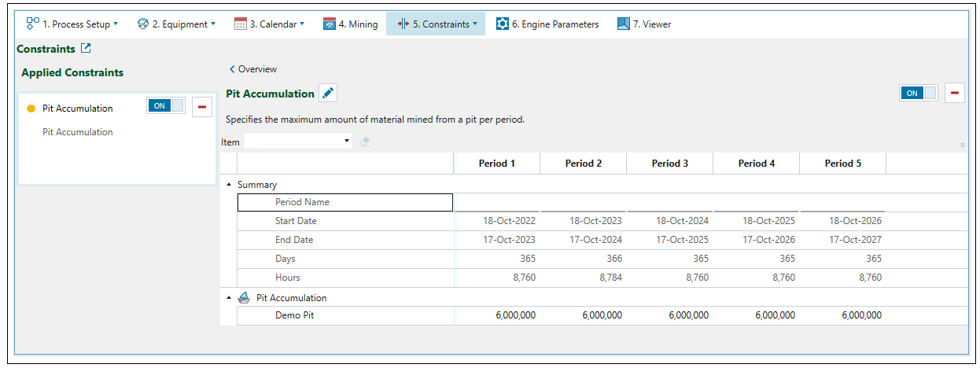
Task: Go to the 4. Mining step
Action: click(350, 24)
